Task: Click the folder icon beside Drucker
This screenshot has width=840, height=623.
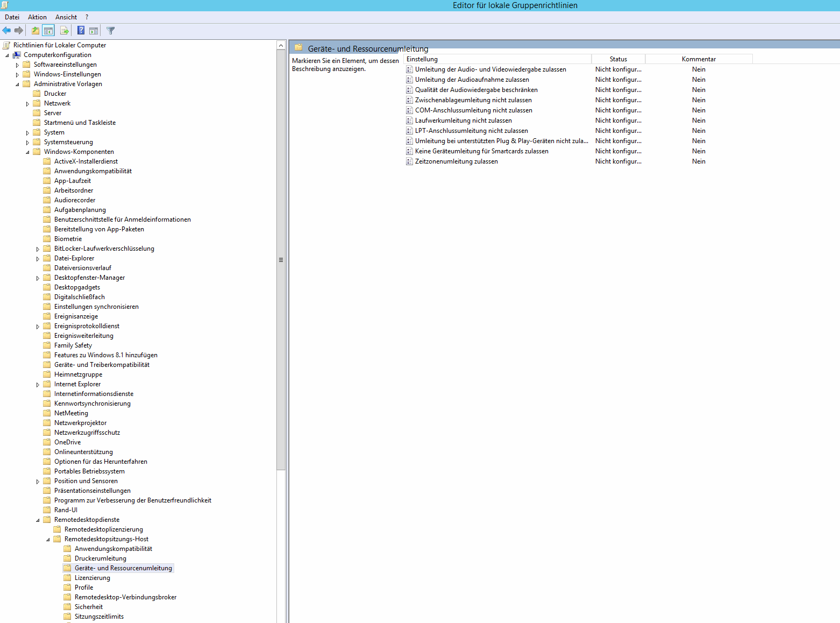Action: [x=37, y=94]
